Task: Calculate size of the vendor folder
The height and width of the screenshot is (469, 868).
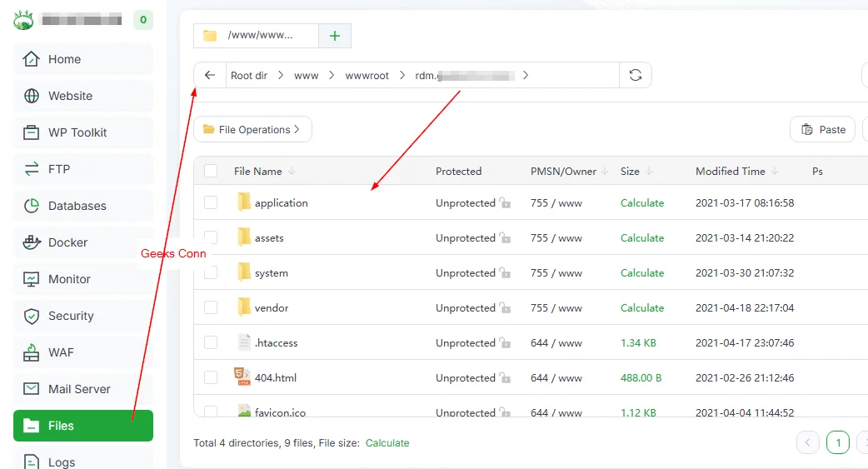Action: coord(642,307)
